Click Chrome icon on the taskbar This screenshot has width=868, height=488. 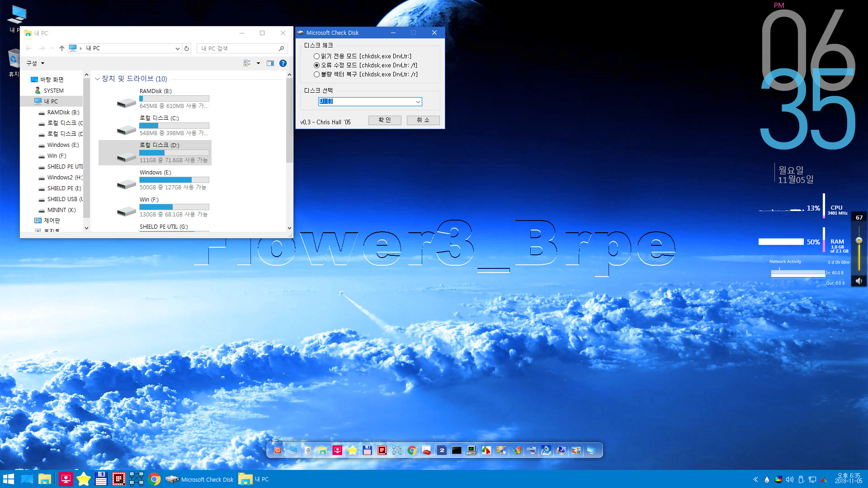(x=154, y=479)
